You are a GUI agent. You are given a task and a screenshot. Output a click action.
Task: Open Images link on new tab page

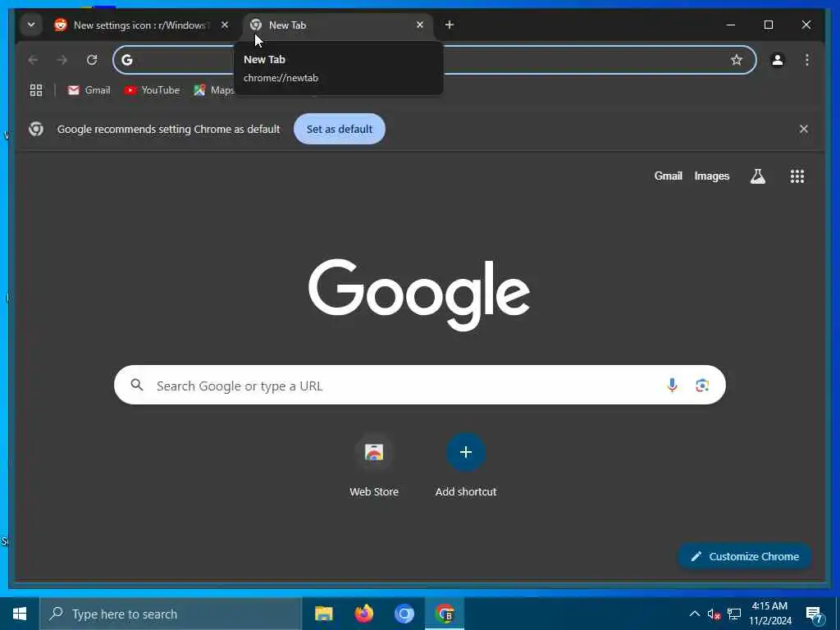click(711, 176)
